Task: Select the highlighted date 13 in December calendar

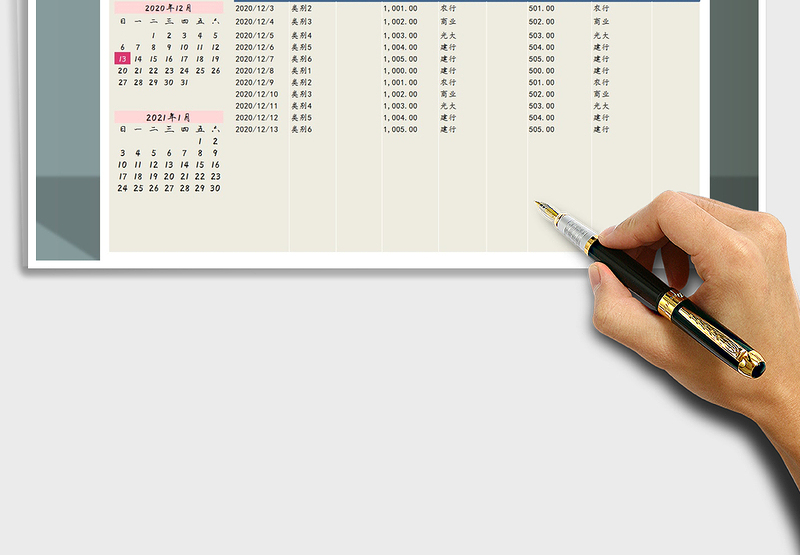Action: pyautogui.click(x=122, y=59)
